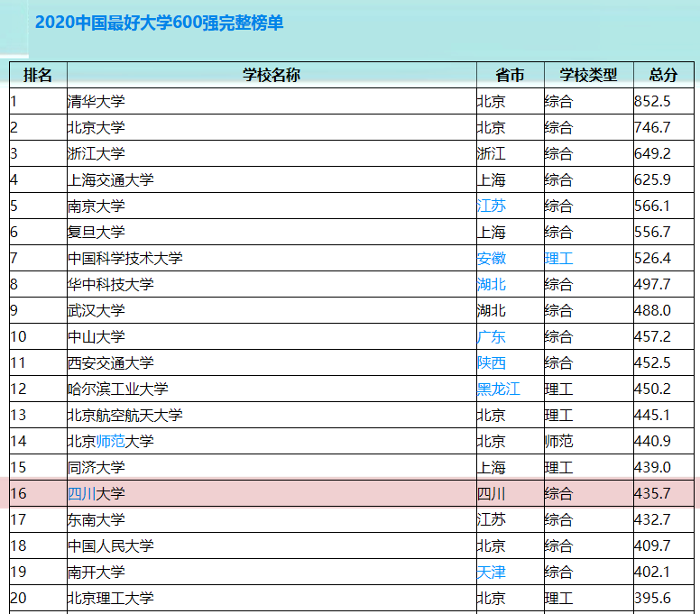
Task: Click the 学校类型 column header
Action: [589, 75]
